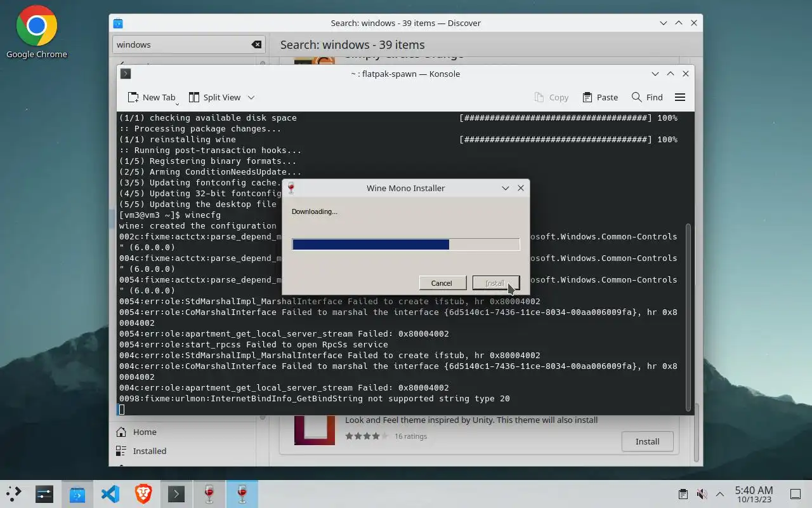The image size is (812, 508).
Task: Maximize the Konsole window
Action: pyautogui.click(x=671, y=74)
